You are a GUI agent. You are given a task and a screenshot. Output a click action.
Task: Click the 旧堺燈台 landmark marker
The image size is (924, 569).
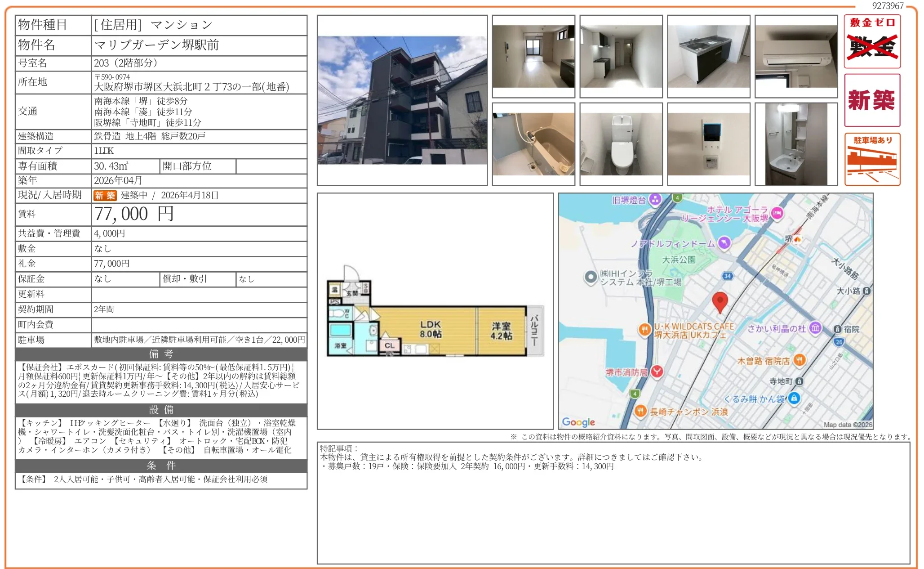655,199
